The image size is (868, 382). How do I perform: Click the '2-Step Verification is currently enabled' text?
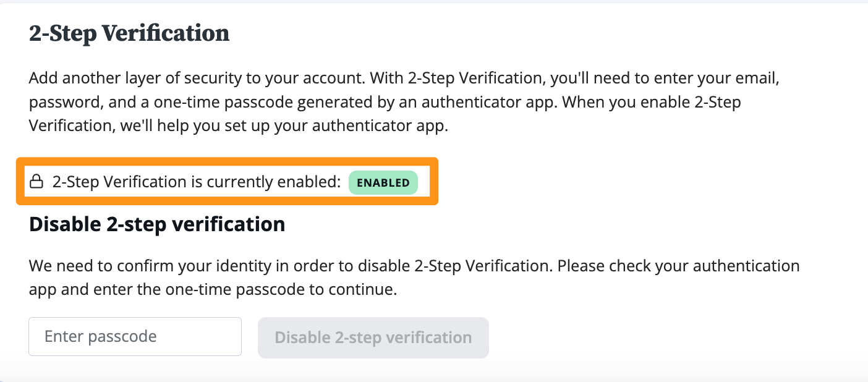(x=197, y=182)
